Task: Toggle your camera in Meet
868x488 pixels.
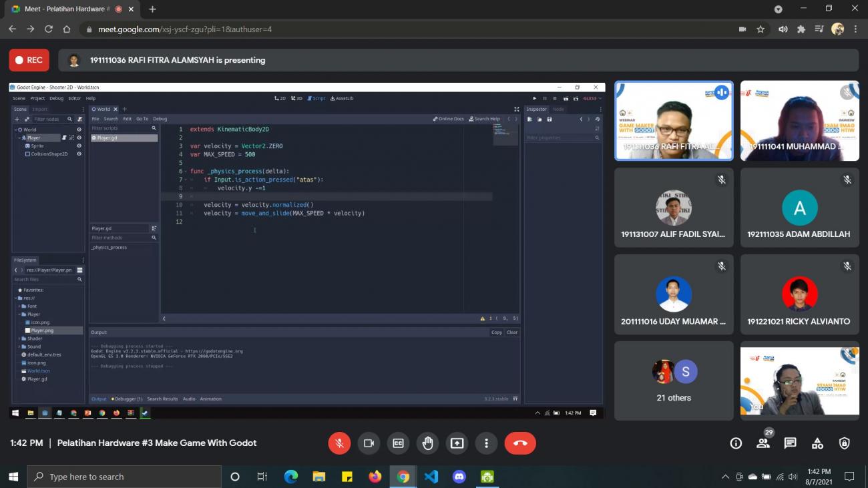Action: 369,443
